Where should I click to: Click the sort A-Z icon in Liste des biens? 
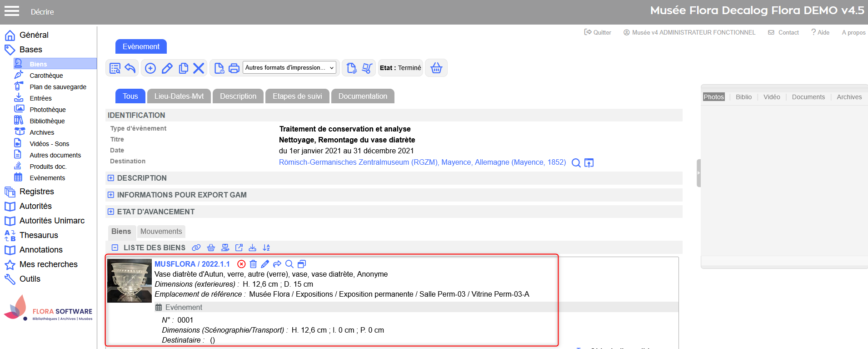point(266,248)
